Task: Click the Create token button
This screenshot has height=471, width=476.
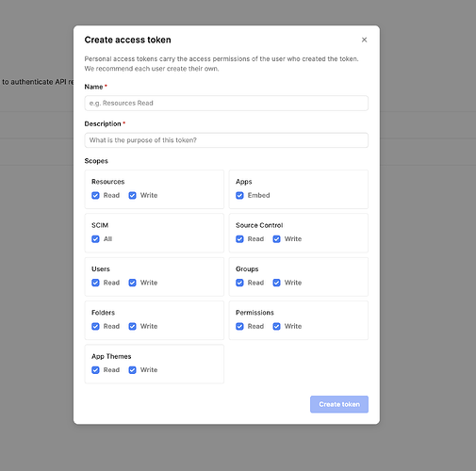Action: [339, 404]
